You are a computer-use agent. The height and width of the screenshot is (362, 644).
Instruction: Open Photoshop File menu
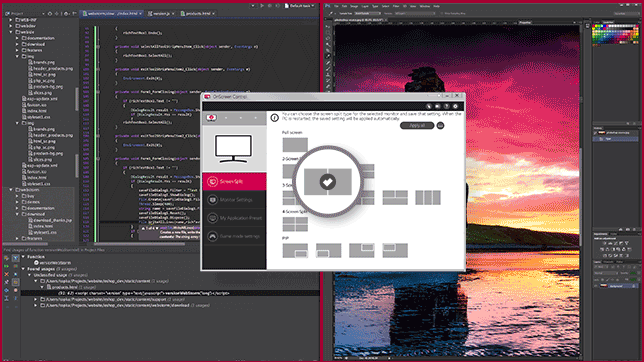[x=336, y=6]
